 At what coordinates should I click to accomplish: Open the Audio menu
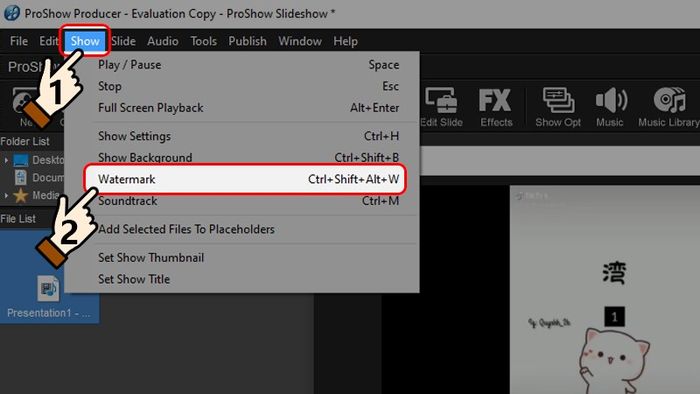pos(163,41)
